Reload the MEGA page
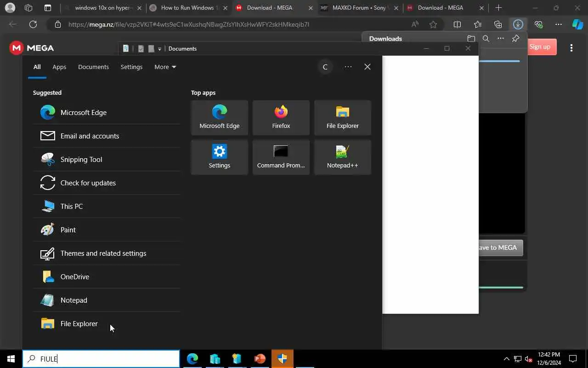The image size is (588, 368). pos(33,24)
